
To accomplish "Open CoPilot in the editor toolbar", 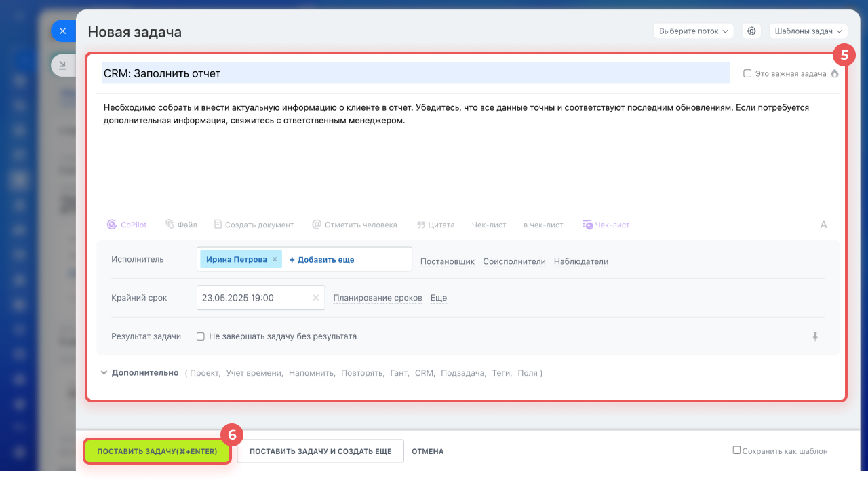I will point(127,225).
